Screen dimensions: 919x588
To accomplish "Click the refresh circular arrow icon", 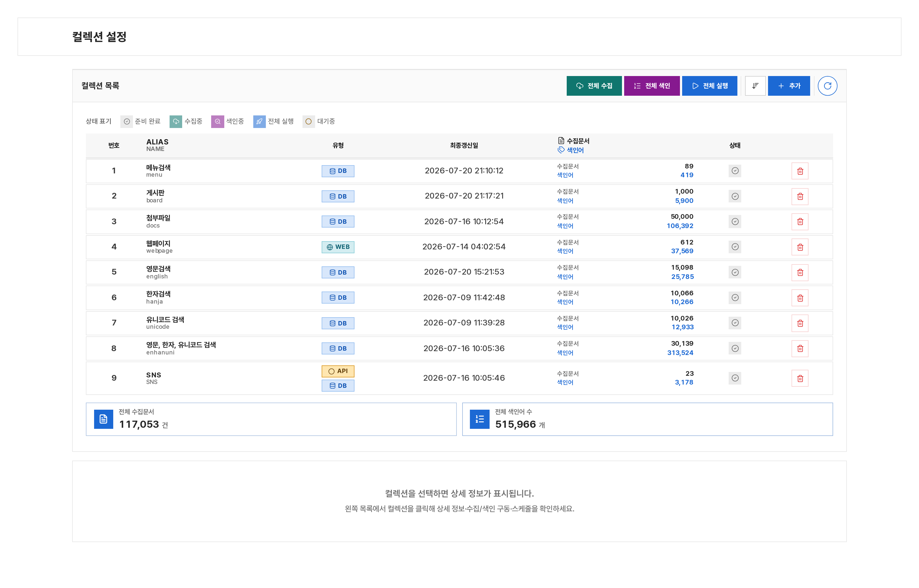I will coord(827,86).
